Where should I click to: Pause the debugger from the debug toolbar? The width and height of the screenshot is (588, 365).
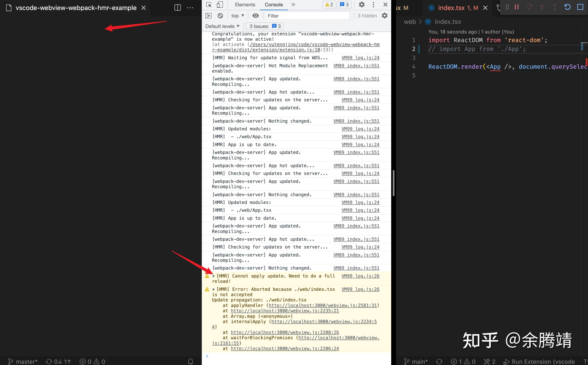516,7
